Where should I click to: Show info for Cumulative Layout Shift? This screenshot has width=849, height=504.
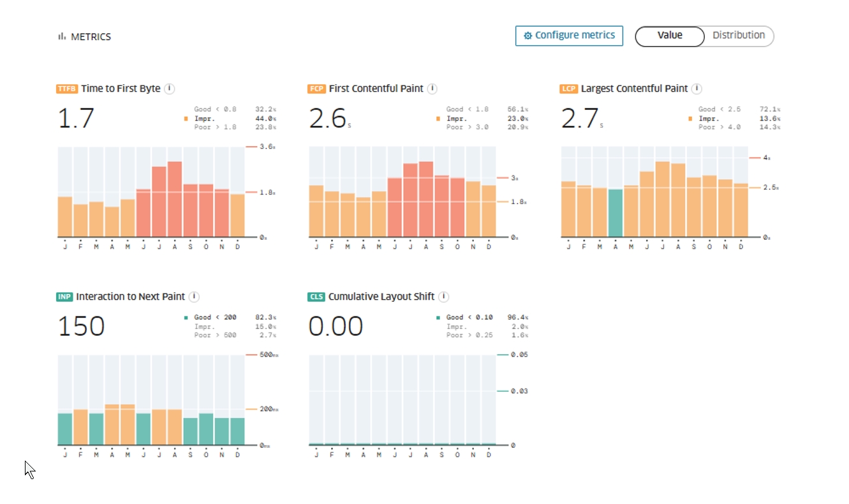tap(443, 297)
